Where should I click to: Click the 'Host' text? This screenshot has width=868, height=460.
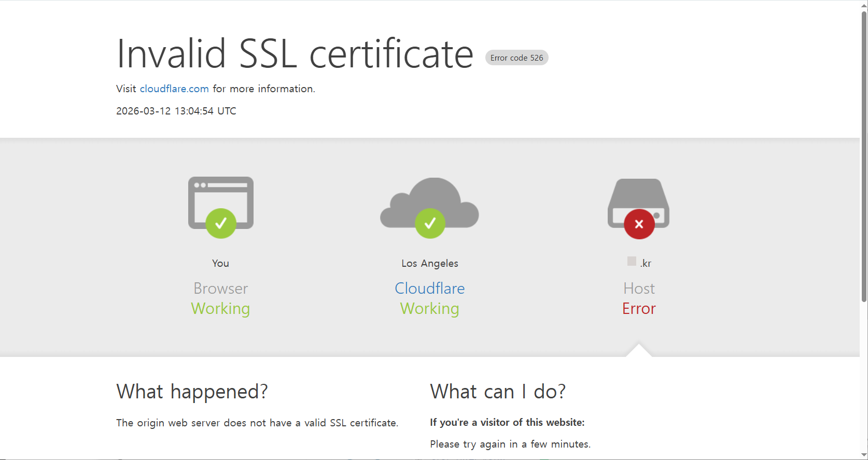point(639,288)
